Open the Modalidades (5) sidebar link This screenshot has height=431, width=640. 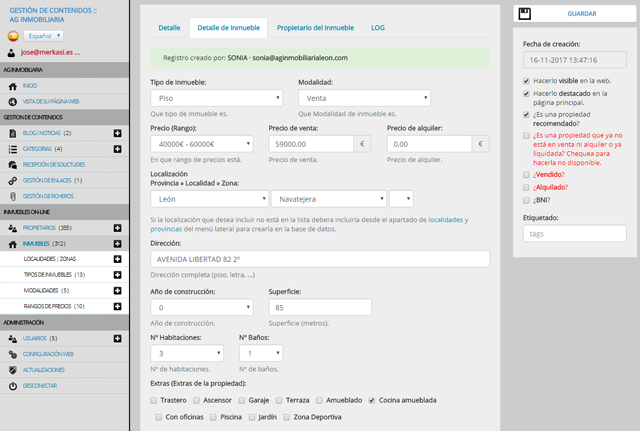coord(46,291)
